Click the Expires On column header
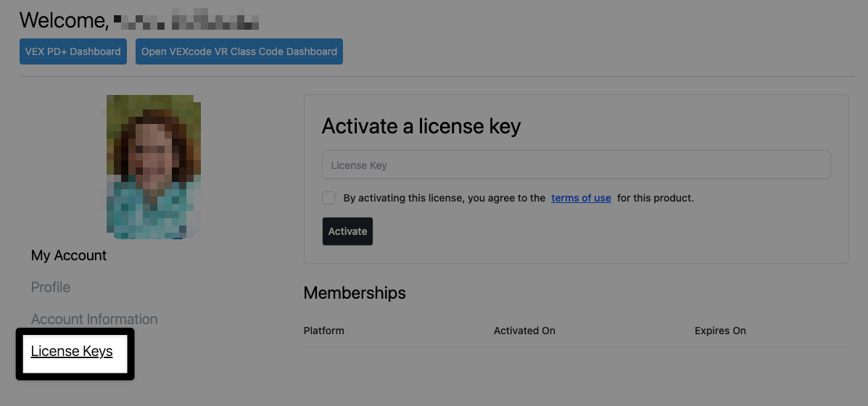This screenshot has height=406, width=868. (x=720, y=331)
